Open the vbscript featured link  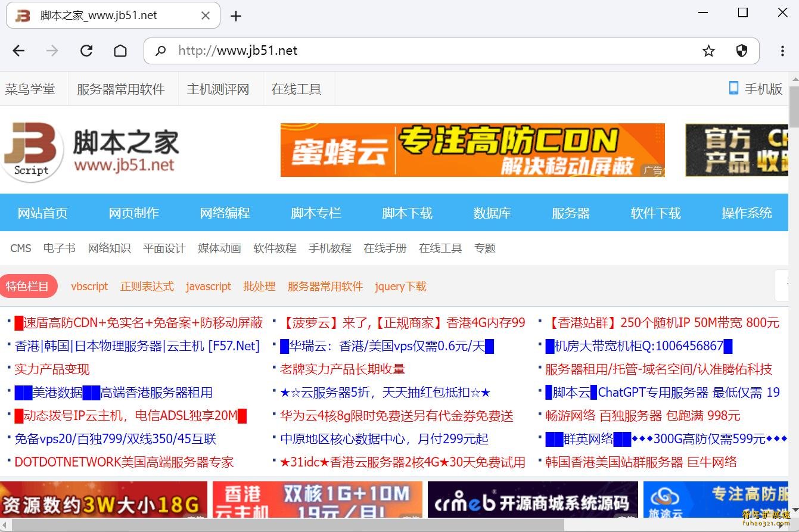[89, 287]
